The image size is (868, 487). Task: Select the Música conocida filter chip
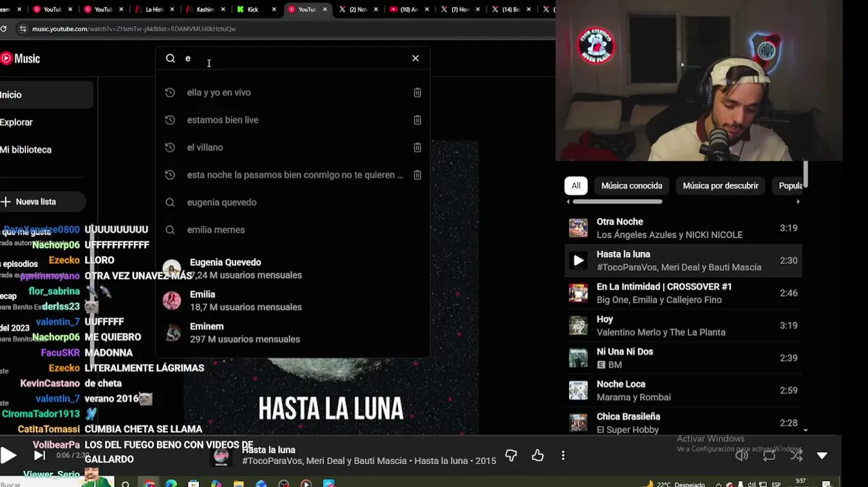[632, 185]
